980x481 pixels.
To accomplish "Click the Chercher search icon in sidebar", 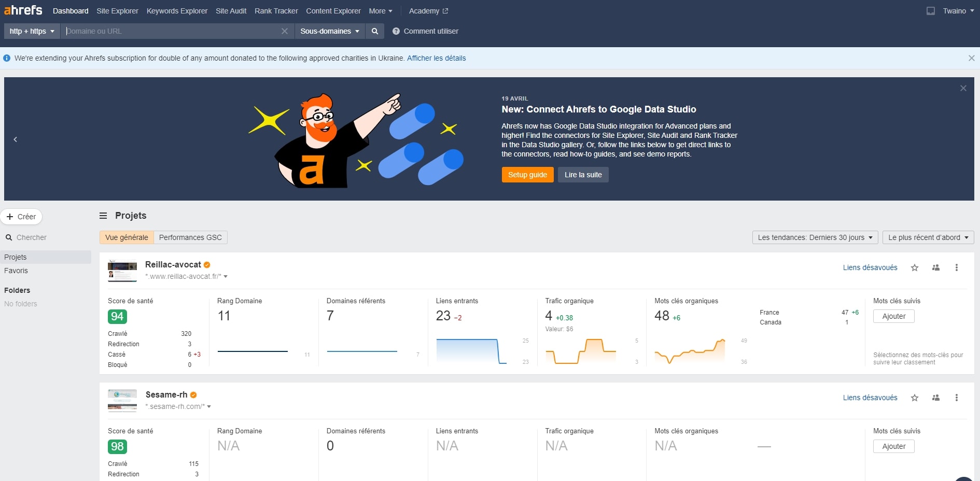I will tap(9, 237).
